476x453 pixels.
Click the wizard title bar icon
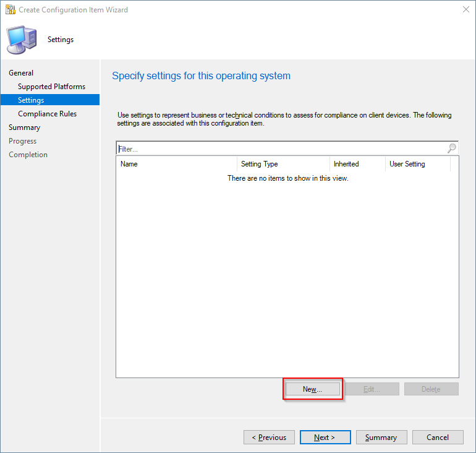click(11, 10)
